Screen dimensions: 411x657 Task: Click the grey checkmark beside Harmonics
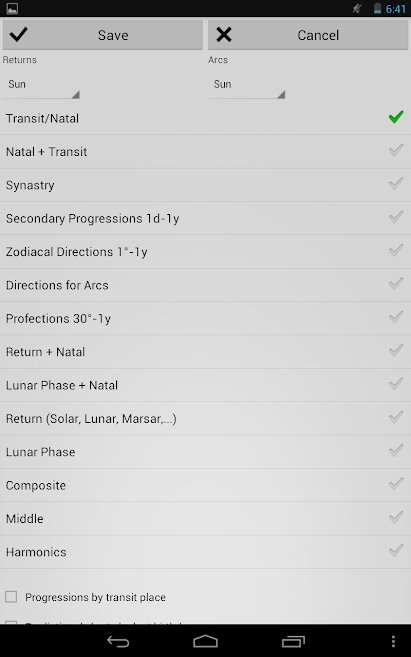pyautogui.click(x=396, y=551)
